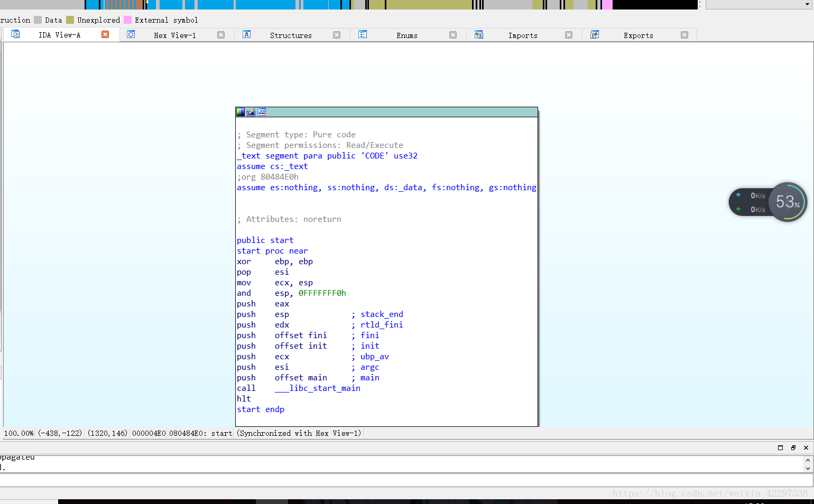This screenshot has height=504, width=814.
Task: Click the Enums tab icon
Action: coord(363,34)
